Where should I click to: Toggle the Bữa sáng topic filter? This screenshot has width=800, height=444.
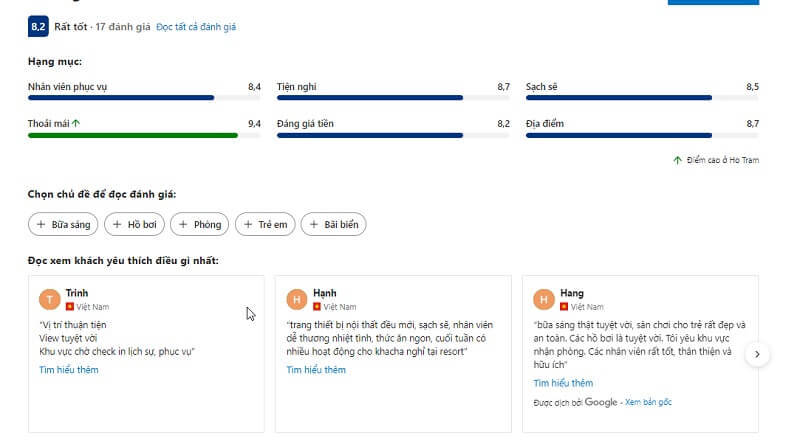(63, 224)
